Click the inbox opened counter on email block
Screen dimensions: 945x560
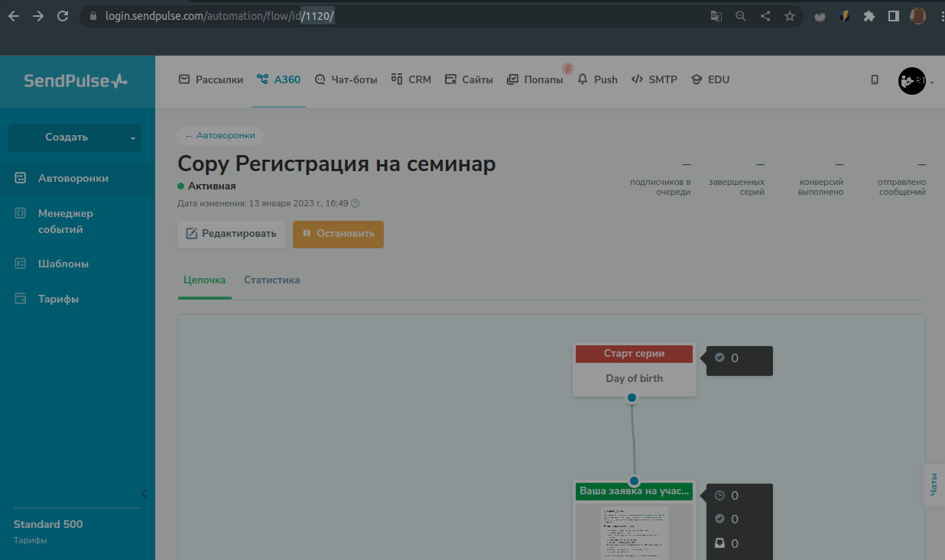point(727,544)
